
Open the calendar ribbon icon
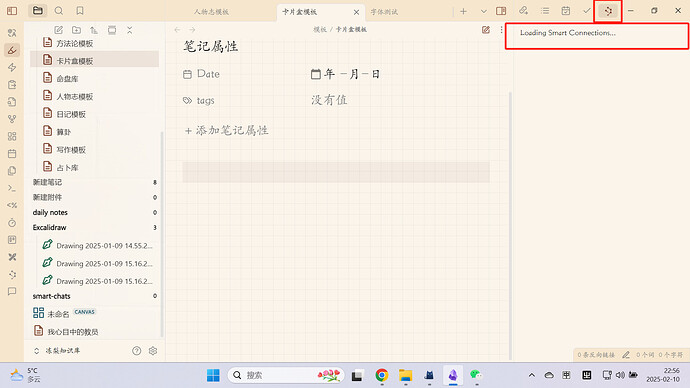click(x=12, y=154)
